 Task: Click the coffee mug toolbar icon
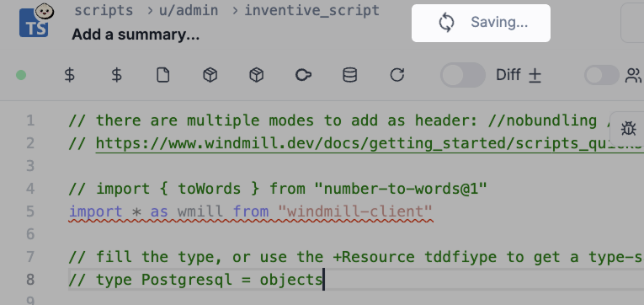303,75
